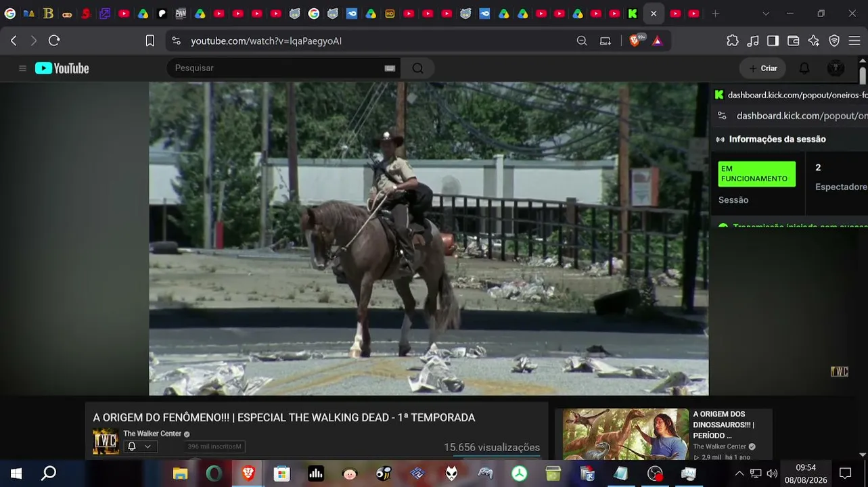This screenshot has width=868, height=487.
Task: Open the Windows notification center
Action: [845, 473]
